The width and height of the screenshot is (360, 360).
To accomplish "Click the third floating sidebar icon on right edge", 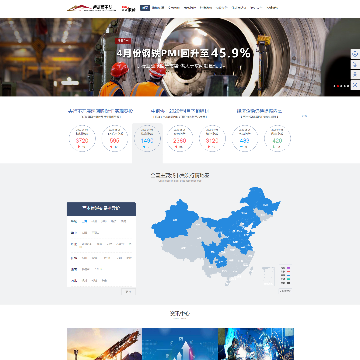I will [355, 74].
